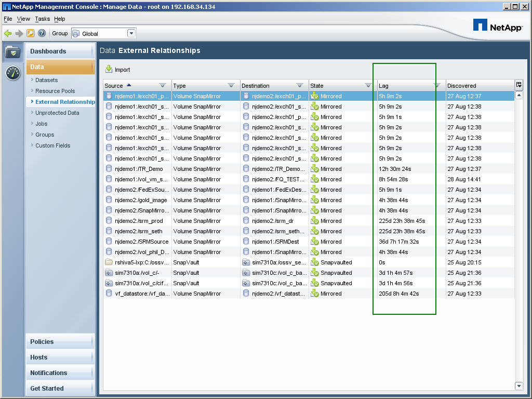
Task: Select the Manage Data folder-shield icon
Action: pos(13,52)
